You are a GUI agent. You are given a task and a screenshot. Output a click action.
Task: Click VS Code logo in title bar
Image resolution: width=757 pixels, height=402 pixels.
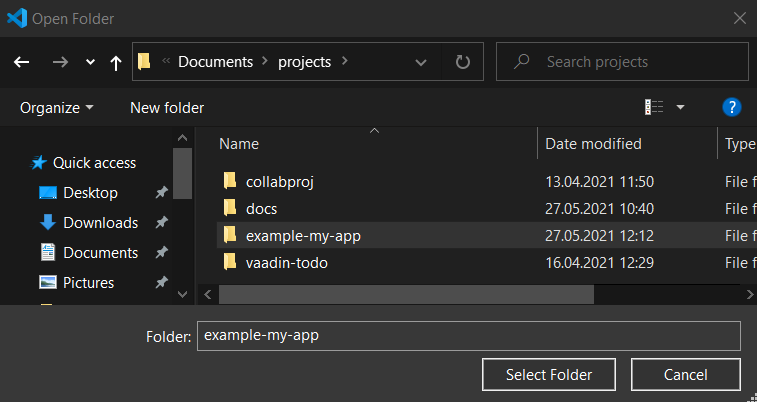(x=17, y=18)
